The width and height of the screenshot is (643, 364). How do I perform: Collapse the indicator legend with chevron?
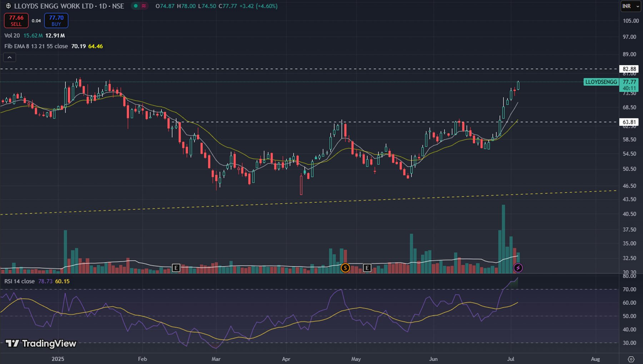click(x=10, y=57)
